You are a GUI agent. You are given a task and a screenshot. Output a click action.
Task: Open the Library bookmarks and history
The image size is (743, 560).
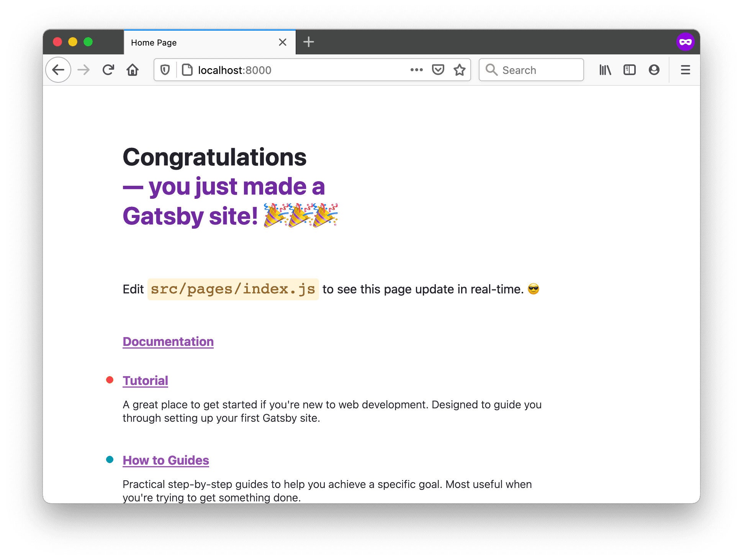[x=605, y=70]
